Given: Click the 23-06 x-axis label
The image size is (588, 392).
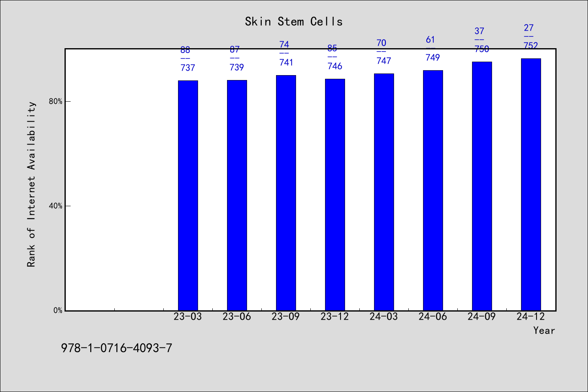Looking at the screenshot, I should (x=237, y=316).
